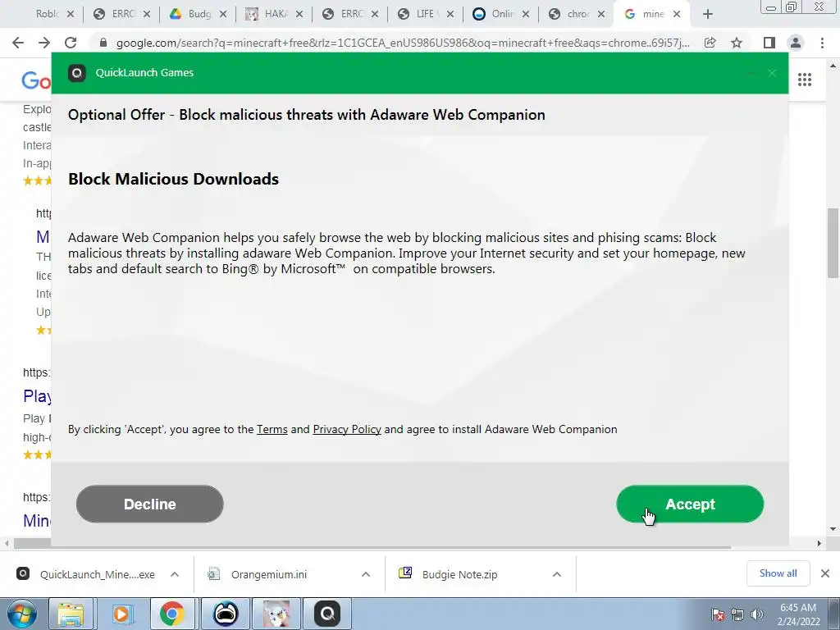Click the QuickLaunch Games logo icon
Image resolution: width=840 pixels, height=630 pixels.
(77, 73)
